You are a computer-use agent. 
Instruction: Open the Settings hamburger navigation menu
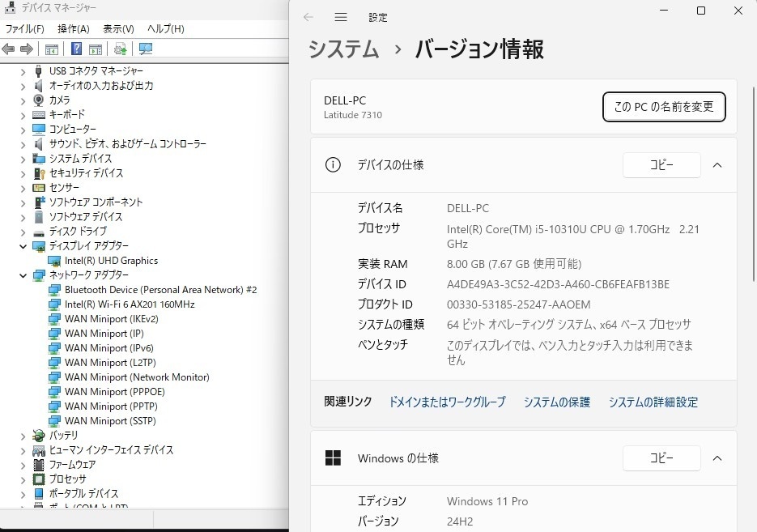pyautogui.click(x=341, y=17)
